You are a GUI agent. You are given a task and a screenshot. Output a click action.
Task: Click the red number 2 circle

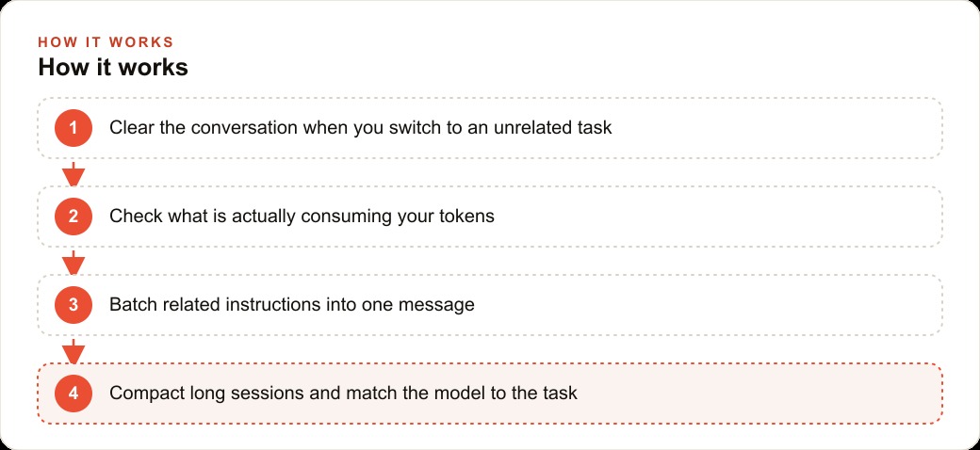73,217
